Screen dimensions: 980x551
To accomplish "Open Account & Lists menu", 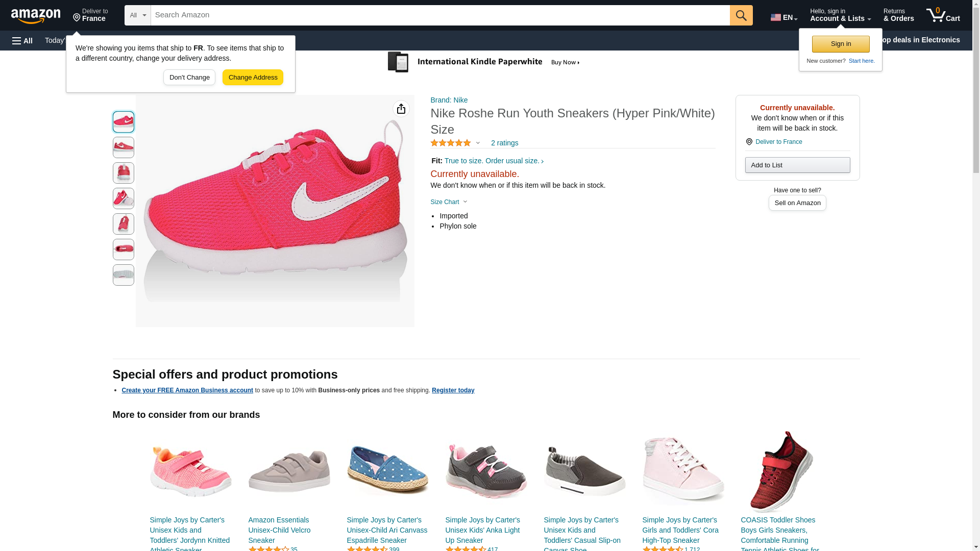I will click(x=840, y=15).
